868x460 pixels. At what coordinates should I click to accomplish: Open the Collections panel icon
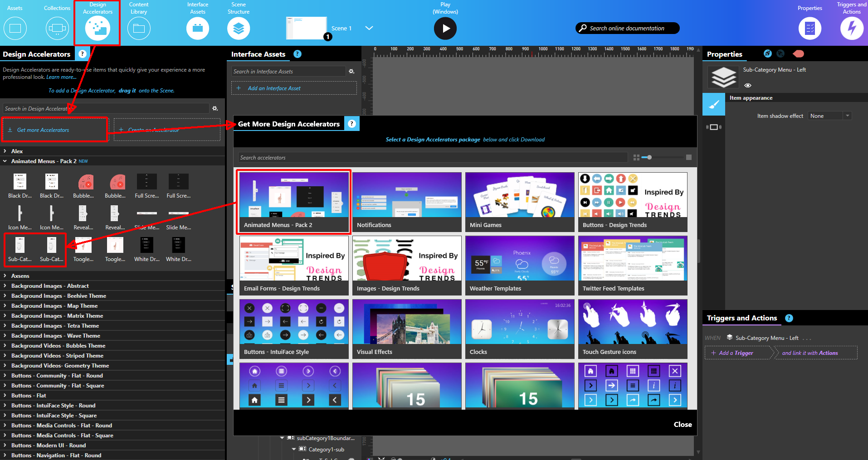coord(57,28)
